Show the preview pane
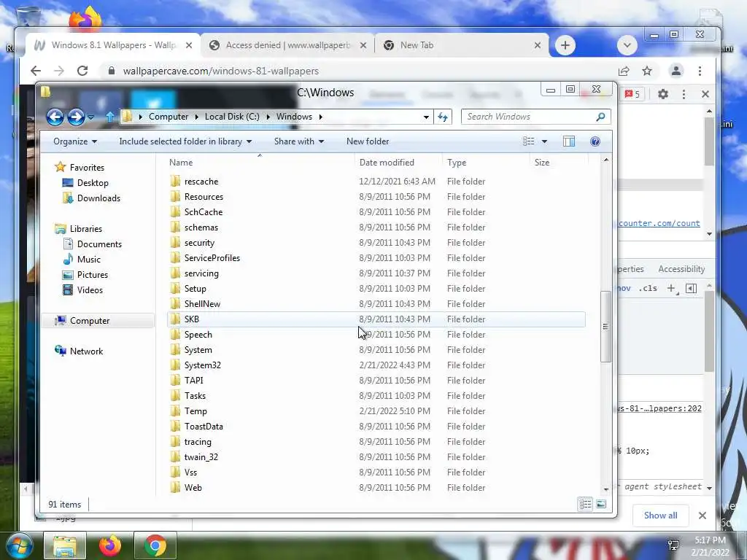747x560 pixels. pos(569,141)
